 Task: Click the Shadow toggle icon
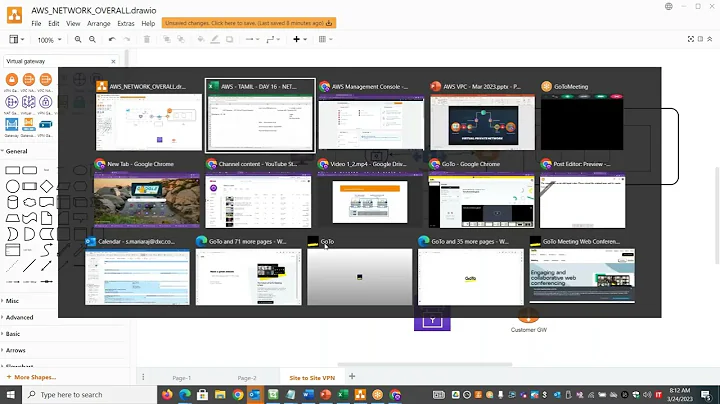tap(229, 39)
